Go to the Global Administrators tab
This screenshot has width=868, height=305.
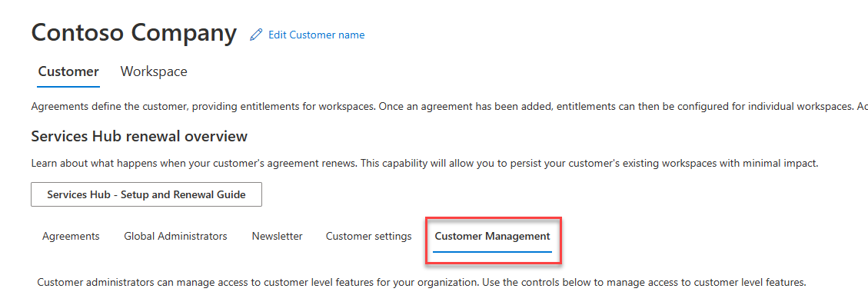pos(175,236)
